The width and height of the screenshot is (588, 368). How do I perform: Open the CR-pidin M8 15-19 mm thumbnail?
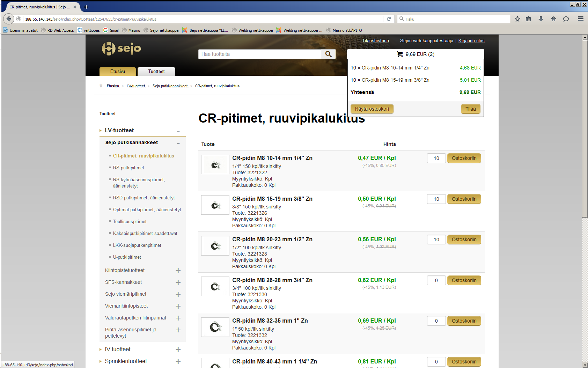point(215,205)
